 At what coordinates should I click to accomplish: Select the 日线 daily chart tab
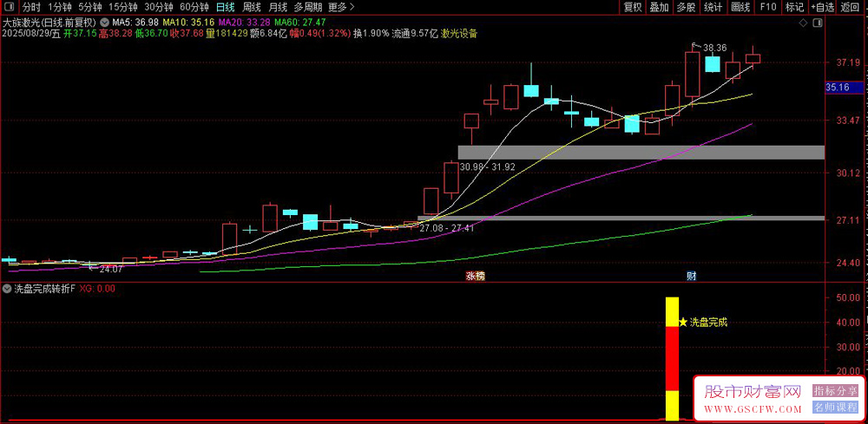(226, 7)
